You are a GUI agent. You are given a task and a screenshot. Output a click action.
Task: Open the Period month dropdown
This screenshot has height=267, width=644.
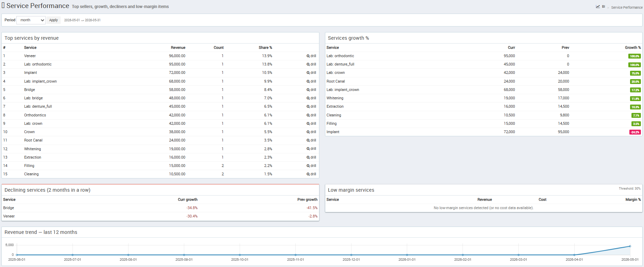click(x=31, y=20)
